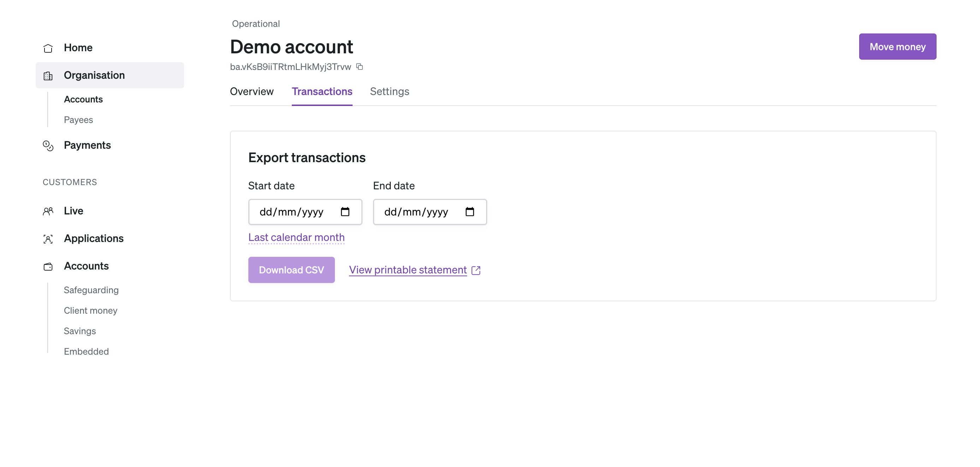Switch to the Overview tab
Viewport: 980px width, 467px height.
[252, 91]
